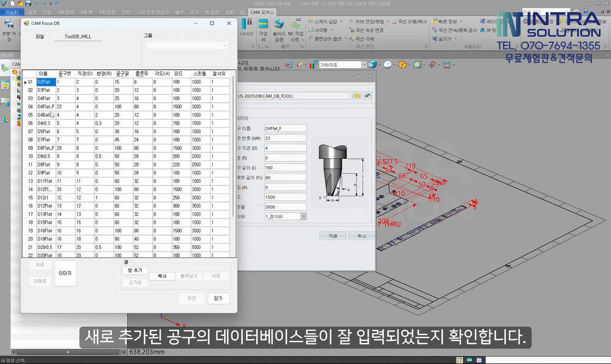
Task: Click the new file icon in quick access bar
Action: pyautogui.click(x=13, y=3)
